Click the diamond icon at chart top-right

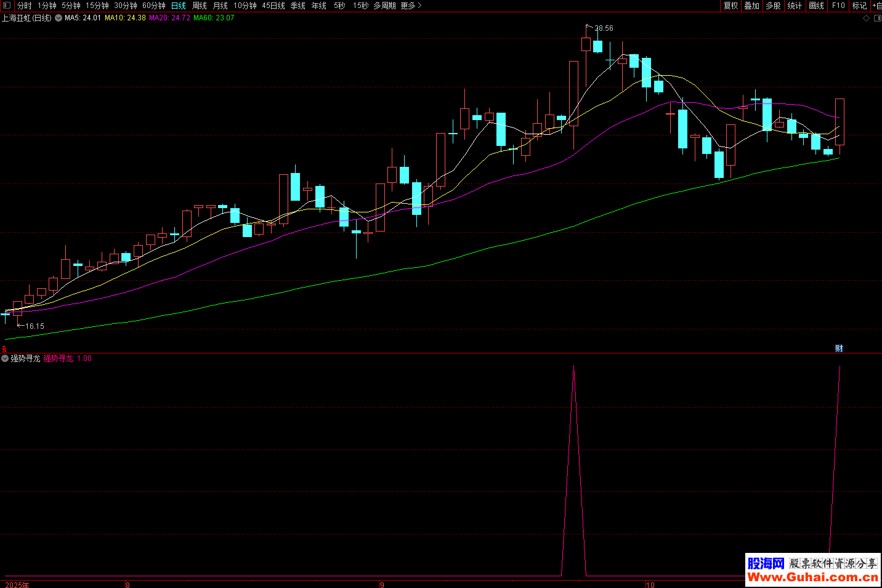(x=866, y=18)
